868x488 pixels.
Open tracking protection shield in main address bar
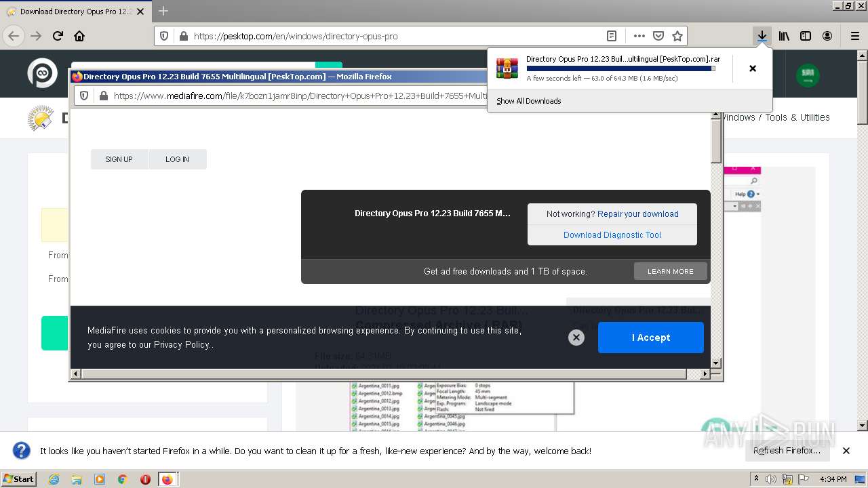tap(163, 36)
